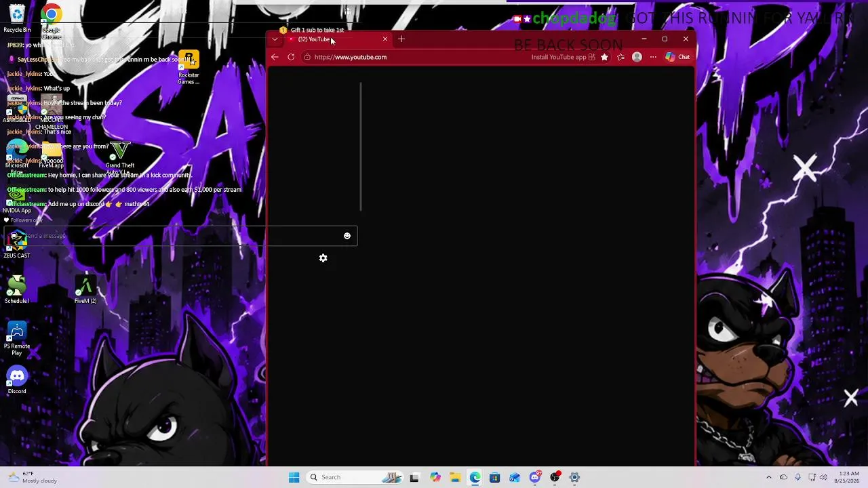Image resolution: width=868 pixels, height=488 pixels.
Task: View site information lock icon
Action: [x=307, y=57]
